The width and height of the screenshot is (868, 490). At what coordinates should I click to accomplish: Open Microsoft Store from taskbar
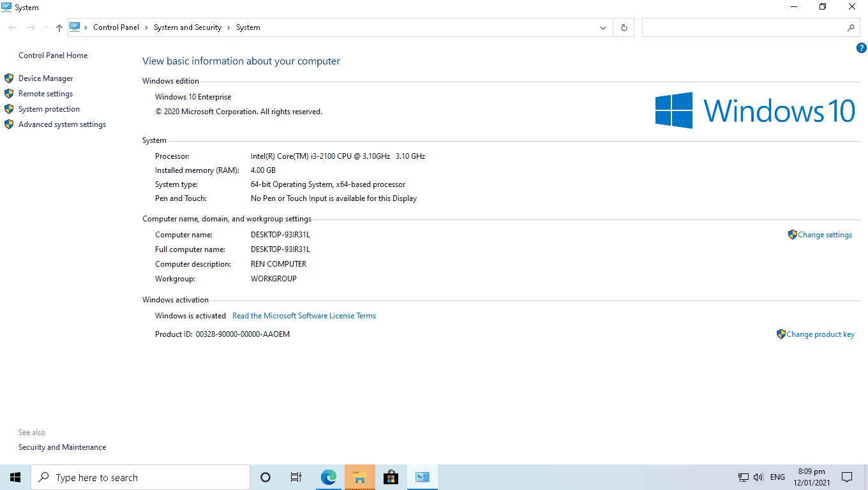(391, 477)
